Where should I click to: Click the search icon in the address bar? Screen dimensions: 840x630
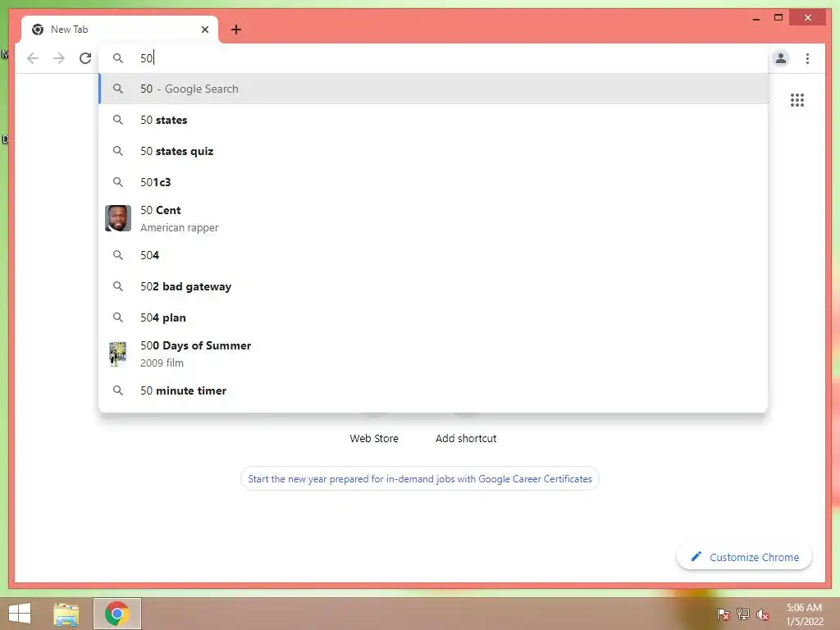pos(118,58)
